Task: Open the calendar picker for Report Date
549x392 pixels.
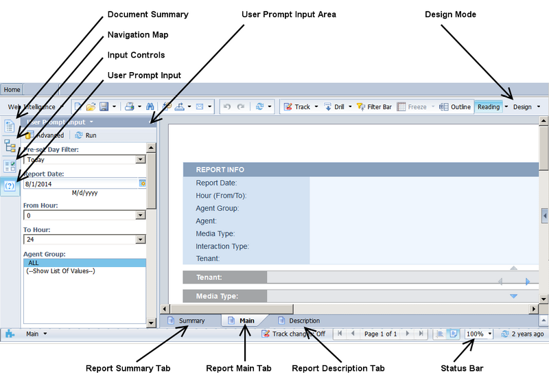Action: (143, 183)
